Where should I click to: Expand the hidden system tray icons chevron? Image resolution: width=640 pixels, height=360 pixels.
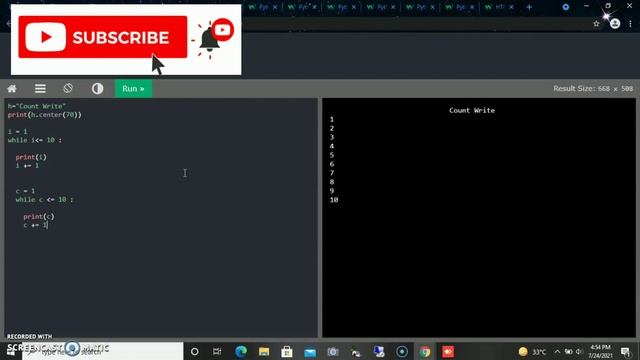557,351
